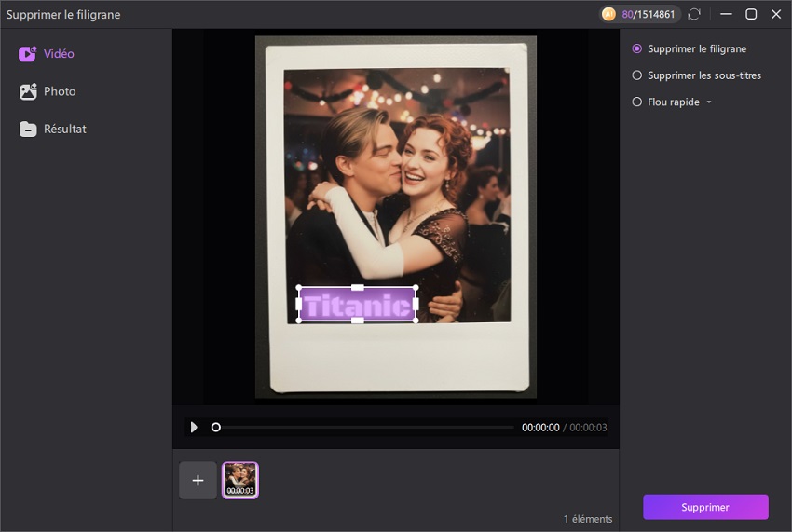The image size is (792, 532).
Task: Open the Vidéo tab
Action: coord(59,54)
